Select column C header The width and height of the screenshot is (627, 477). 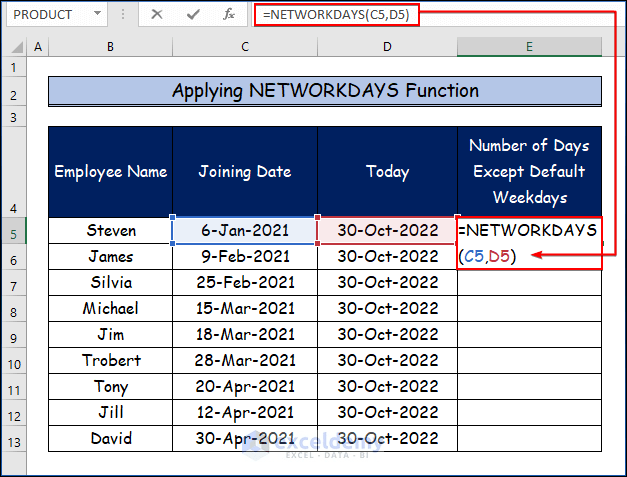[x=245, y=47]
